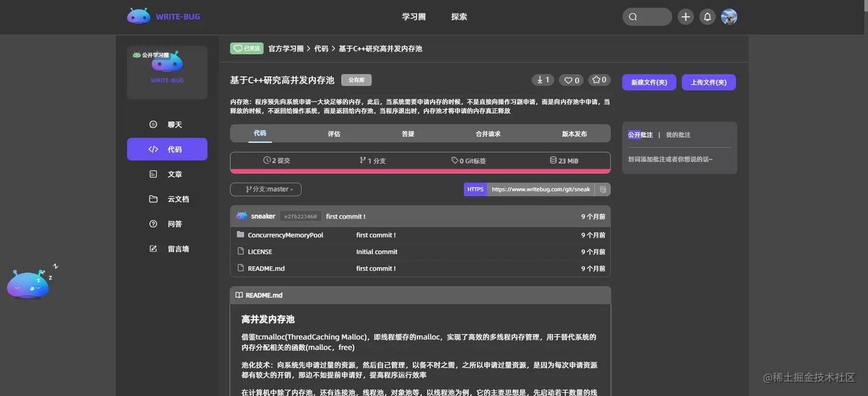This screenshot has height=396, width=868.
Task: Open ConcurrencyMemoryPool folder
Action: tap(285, 235)
